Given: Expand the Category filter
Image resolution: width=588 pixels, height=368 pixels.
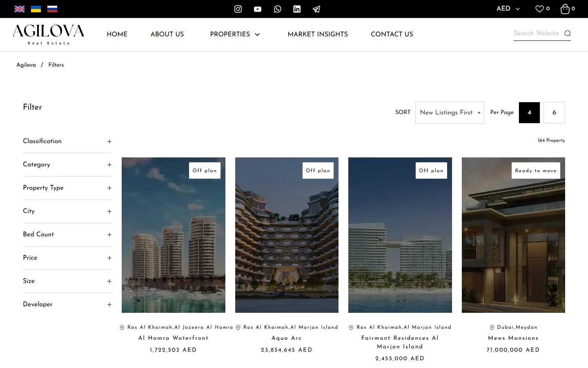Looking at the screenshot, I should tap(67, 164).
